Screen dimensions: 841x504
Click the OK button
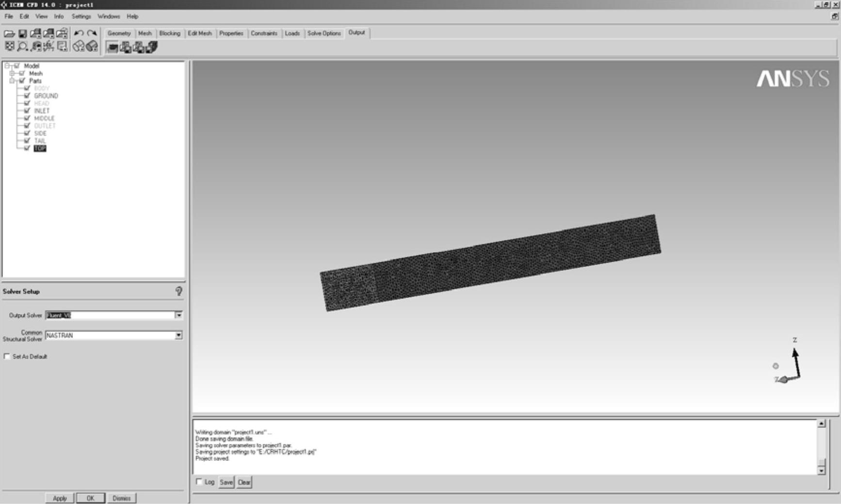(90, 498)
